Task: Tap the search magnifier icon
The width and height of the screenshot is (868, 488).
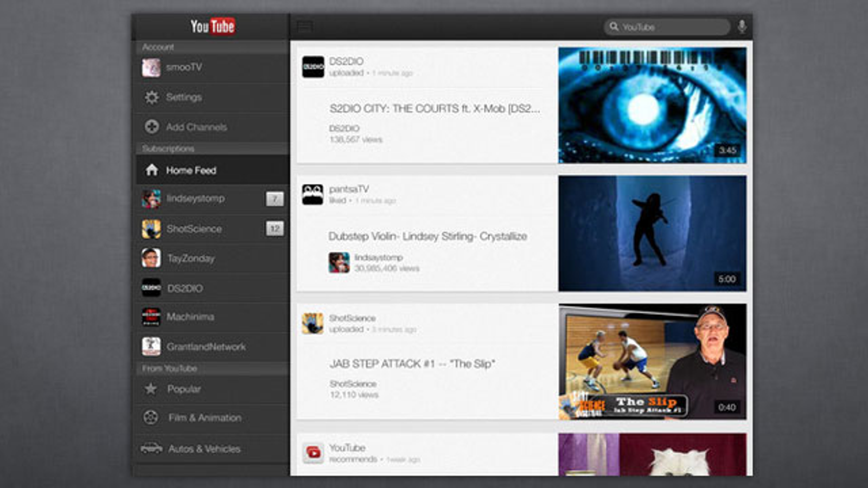Action: pos(614,27)
